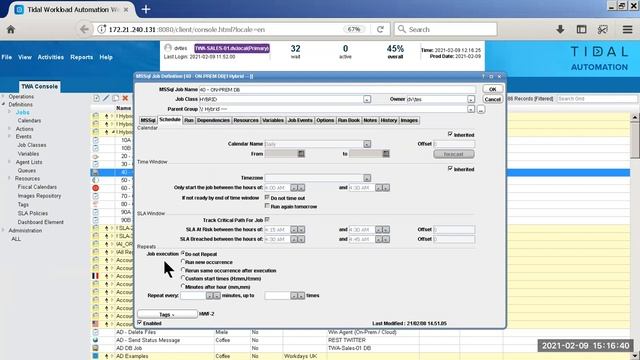Image resolution: width=640 pixels, height=360 pixels.
Task: Click the add new job toolbar icon
Action: coord(96,98)
